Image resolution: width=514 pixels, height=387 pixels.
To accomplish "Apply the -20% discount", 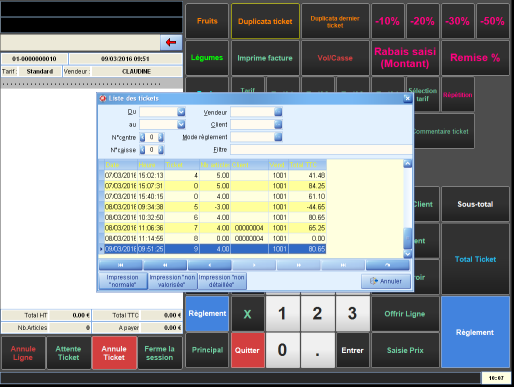I will [423, 21].
